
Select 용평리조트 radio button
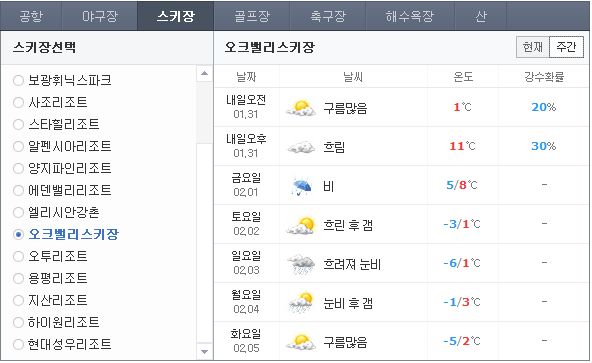(x=18, y=278)
